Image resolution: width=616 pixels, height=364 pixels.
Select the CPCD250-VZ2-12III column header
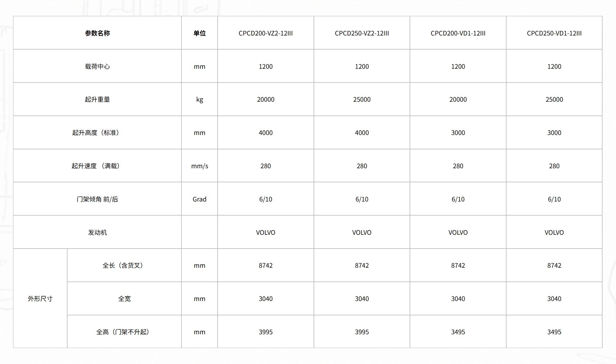(x=362, y=33)
